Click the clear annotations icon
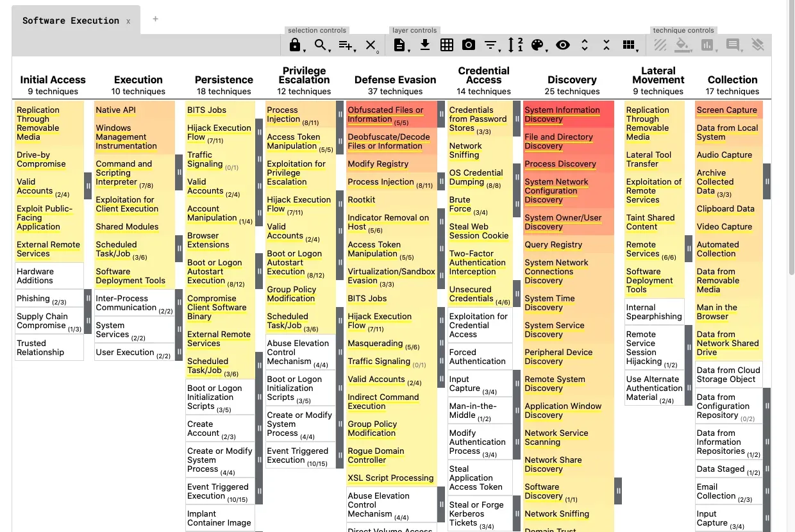The image size is (795, 532). (758, 45)
